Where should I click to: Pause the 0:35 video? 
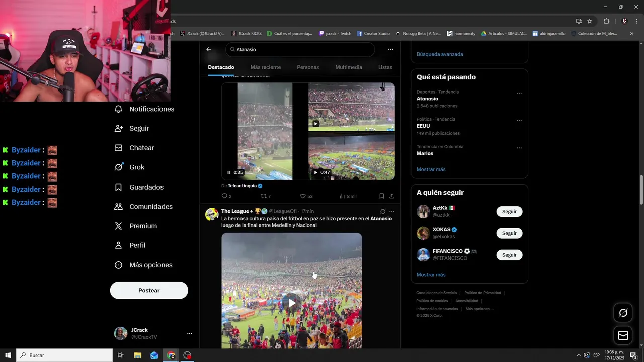229,172
